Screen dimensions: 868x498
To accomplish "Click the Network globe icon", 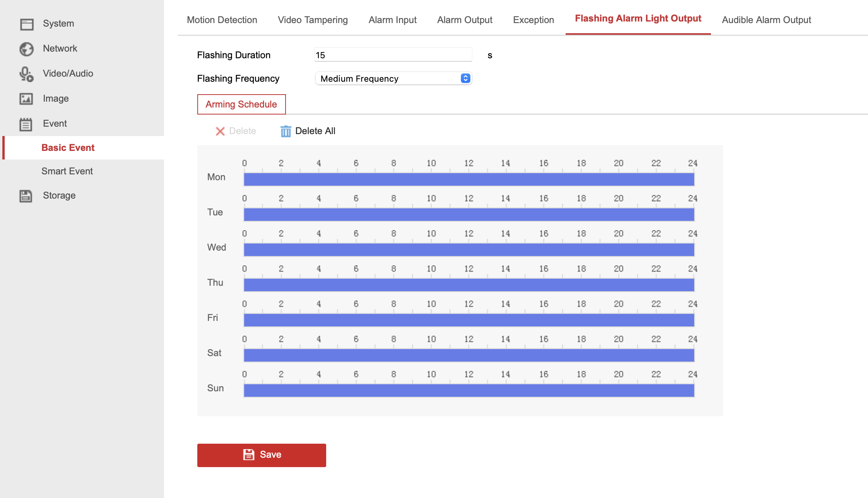I will click(x=27, y=49).
